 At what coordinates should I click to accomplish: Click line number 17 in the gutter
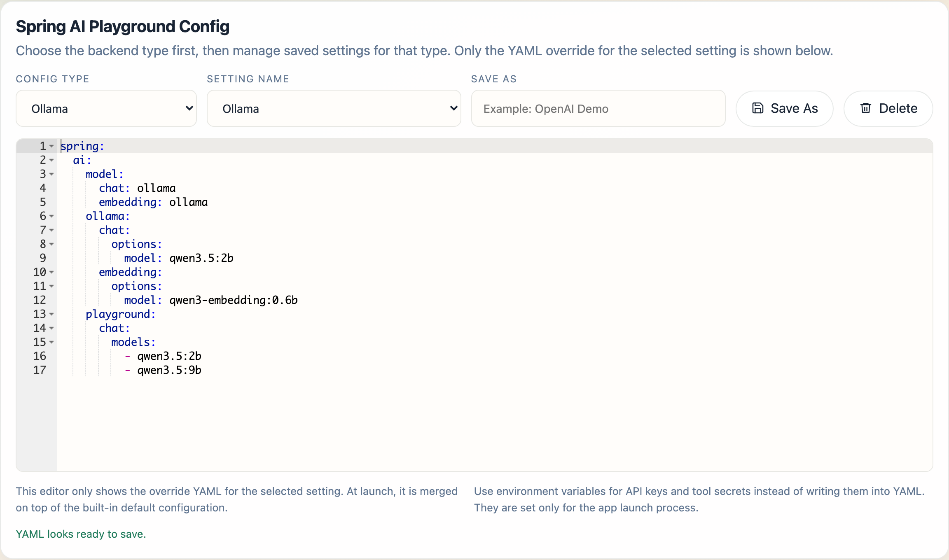40,370
